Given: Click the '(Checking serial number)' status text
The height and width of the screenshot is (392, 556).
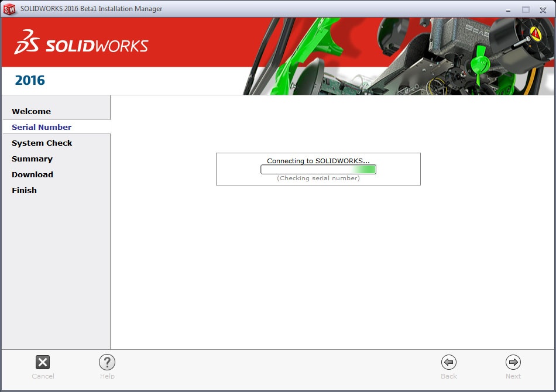Looking at the screenshot, I should 318,178.
